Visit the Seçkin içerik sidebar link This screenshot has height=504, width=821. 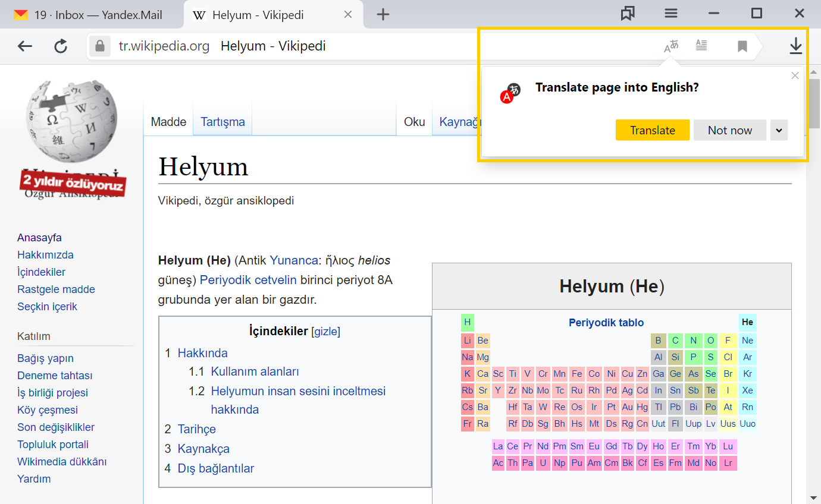point(48,307)
